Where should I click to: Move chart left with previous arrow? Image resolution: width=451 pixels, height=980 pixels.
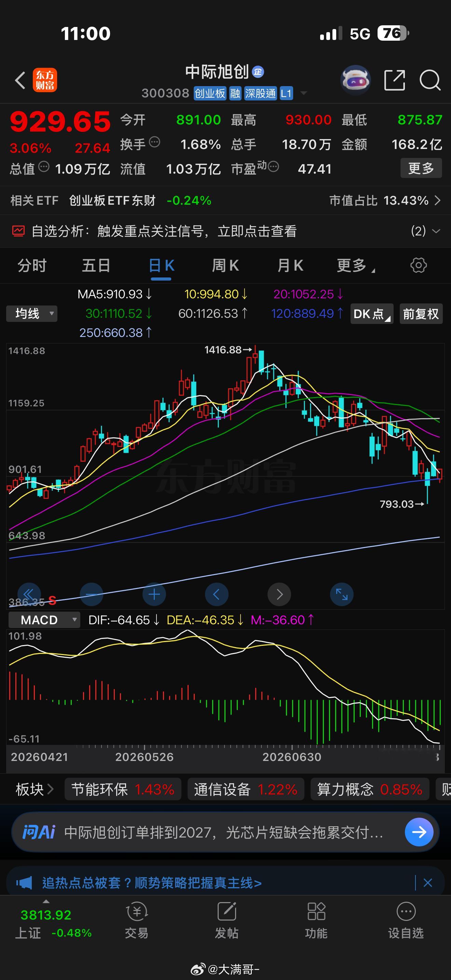tap(216, 594)
